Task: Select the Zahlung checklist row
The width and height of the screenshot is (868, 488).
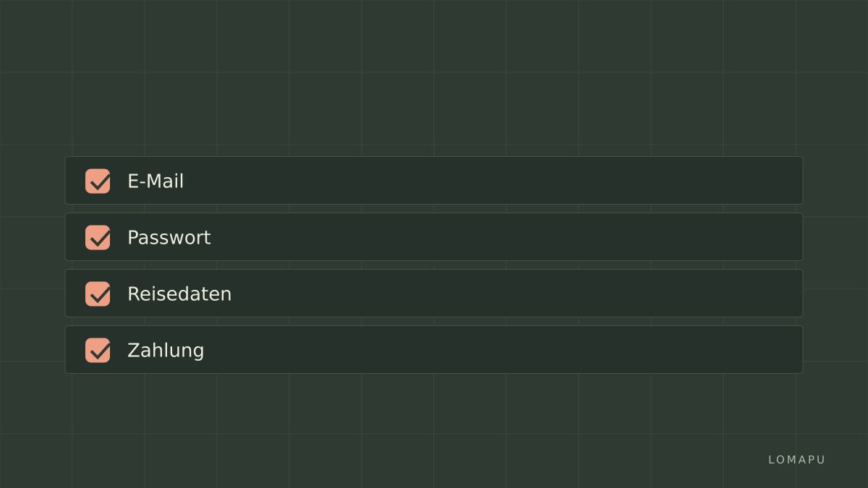Action: 434,350
